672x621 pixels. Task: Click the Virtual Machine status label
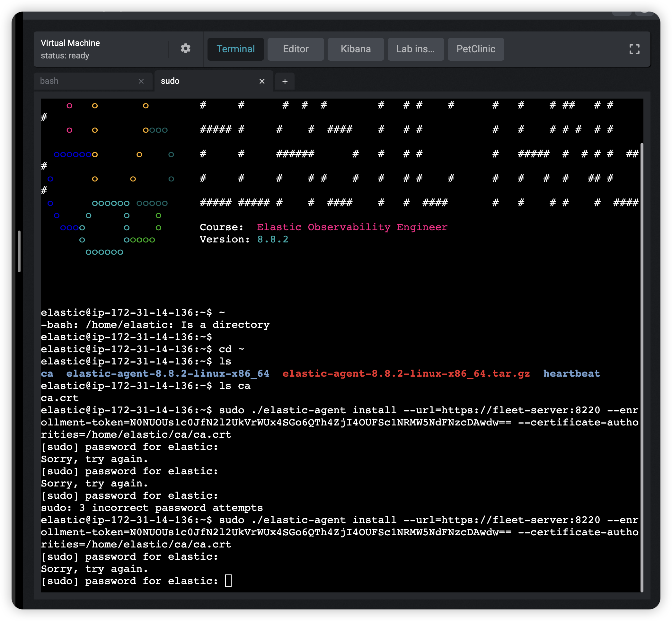[65, 56]
